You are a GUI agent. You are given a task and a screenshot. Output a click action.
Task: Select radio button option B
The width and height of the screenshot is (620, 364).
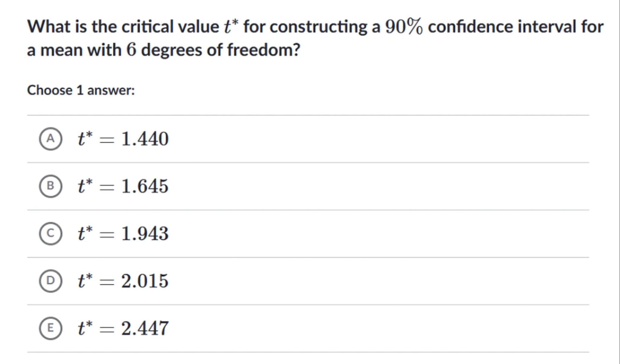(x=51, y=186)
